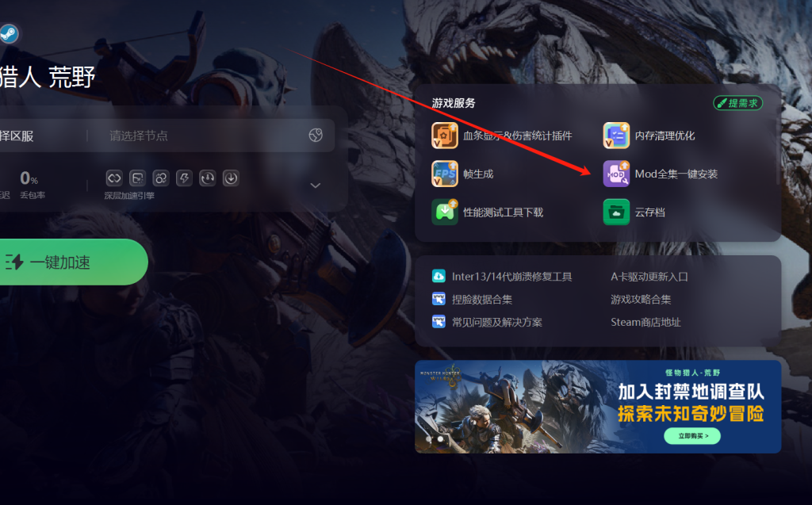Open the 游戏攻略合集 link
The image size is (812, 505).
tap(641, 300)
